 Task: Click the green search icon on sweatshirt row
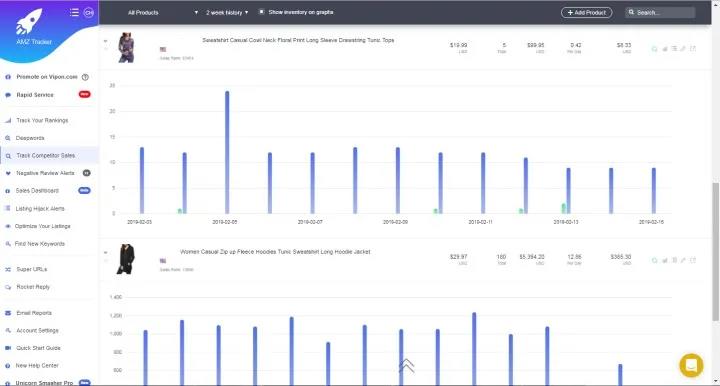654,49
